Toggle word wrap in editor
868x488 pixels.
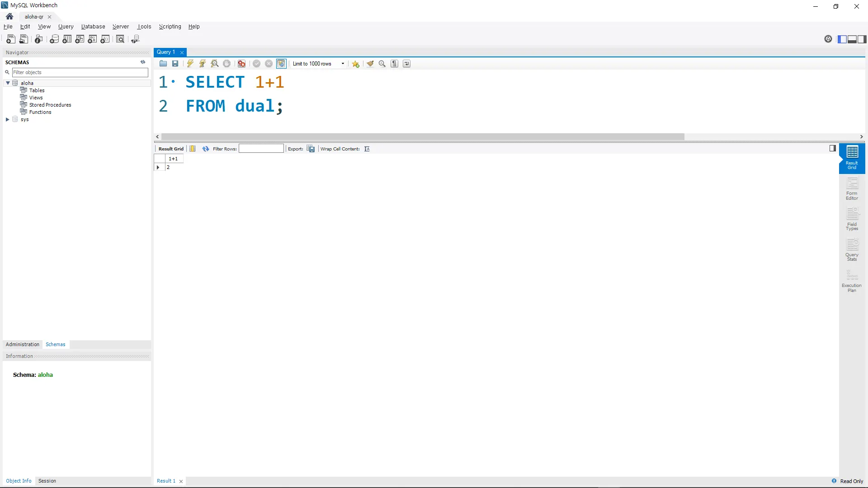[407, 64]
